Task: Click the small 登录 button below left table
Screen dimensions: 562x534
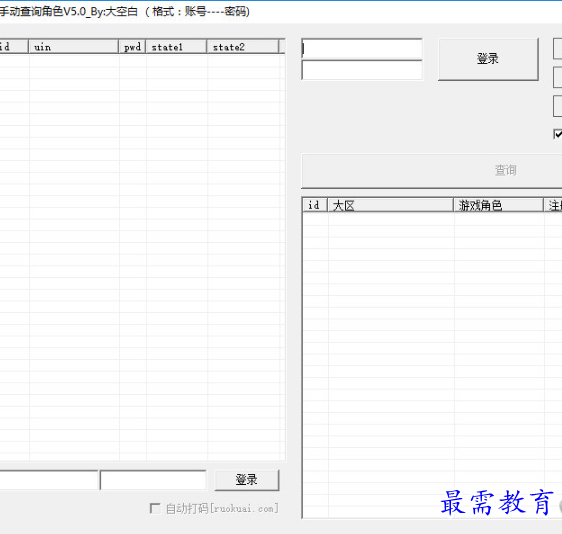Action: [x=247, y=480]
